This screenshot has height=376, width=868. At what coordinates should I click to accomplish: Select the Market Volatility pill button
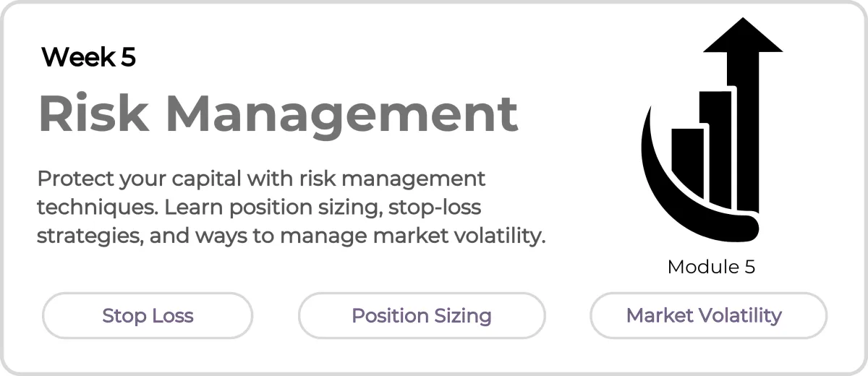708,316
